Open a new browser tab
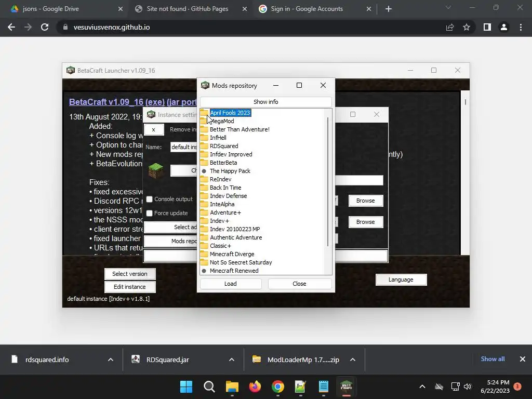 [389, 9]
